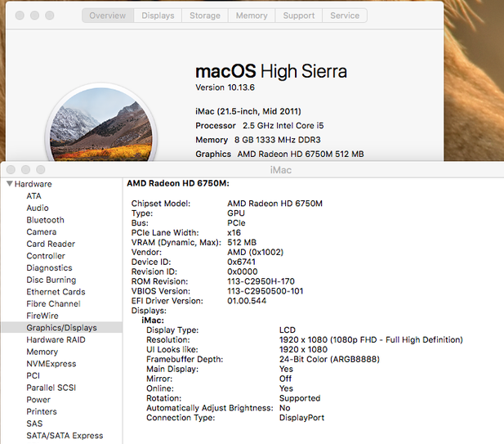Click the Resolution 1080p FHD value
The image size is (504, 444).
[x=371, y=340]
